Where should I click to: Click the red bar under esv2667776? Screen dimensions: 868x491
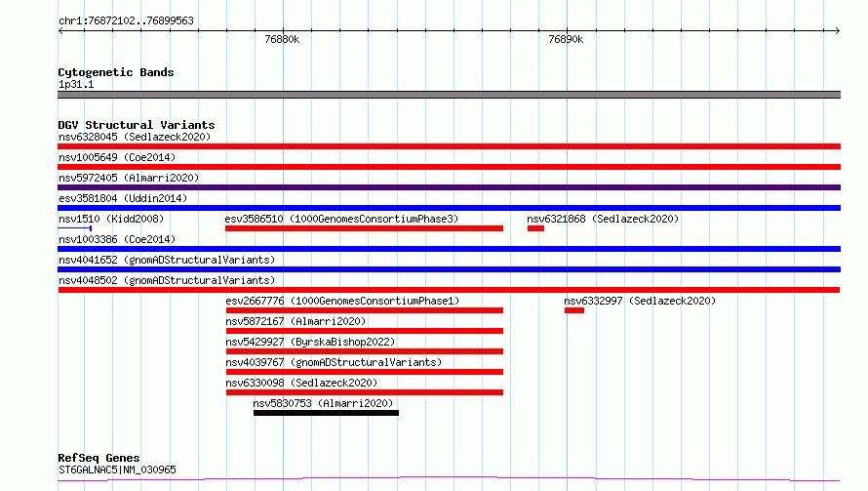365,310
